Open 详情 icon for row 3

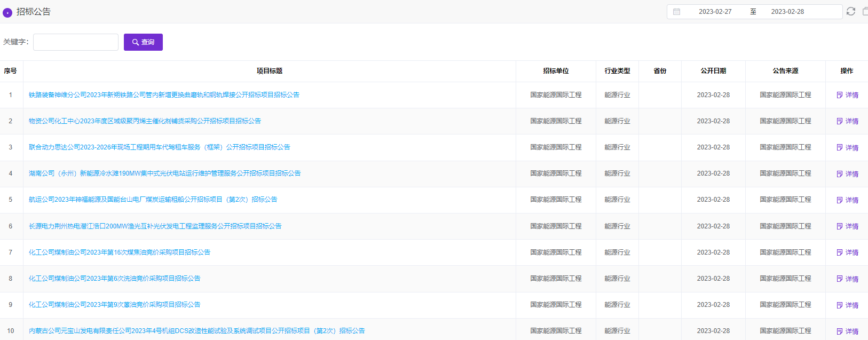(x=840, y=147)
